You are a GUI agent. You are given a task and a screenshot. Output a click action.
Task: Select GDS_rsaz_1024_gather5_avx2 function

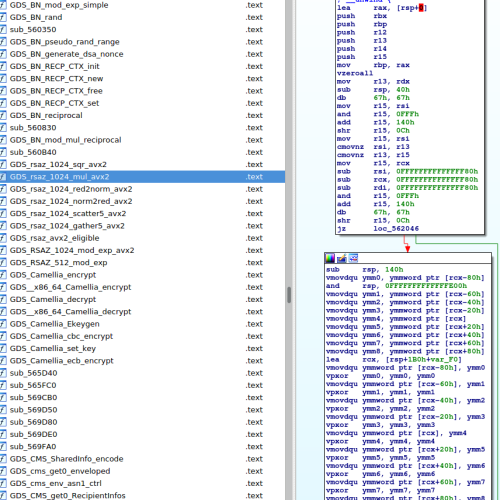click(142, 226)
